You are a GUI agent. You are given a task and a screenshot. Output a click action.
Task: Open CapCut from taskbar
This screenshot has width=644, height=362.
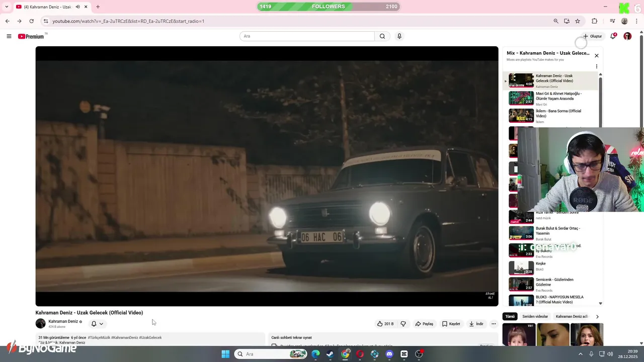(404, 354)
